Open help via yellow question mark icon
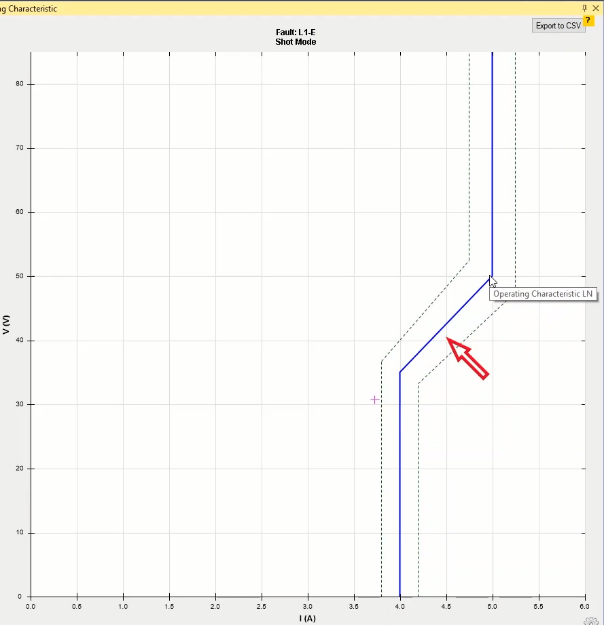Image resolution: width=604 pixels, height=625 pixels. point(589,20)
